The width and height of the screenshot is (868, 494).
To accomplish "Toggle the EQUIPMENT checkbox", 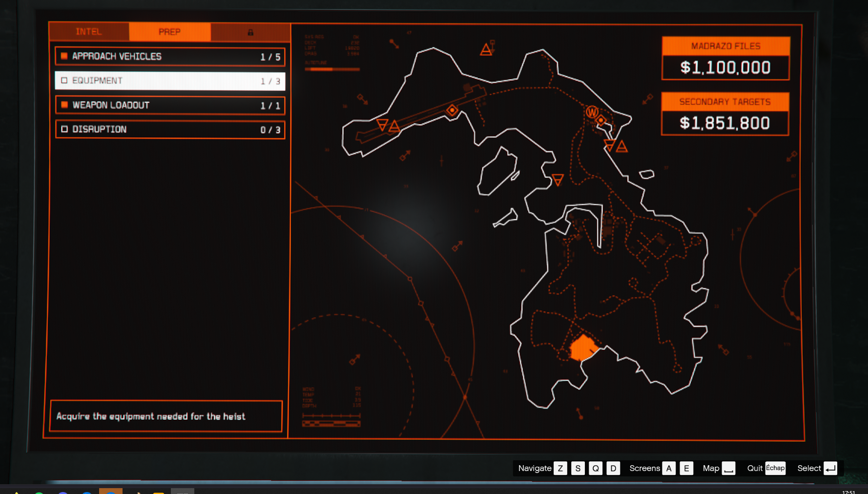I will tap(64, 81).
